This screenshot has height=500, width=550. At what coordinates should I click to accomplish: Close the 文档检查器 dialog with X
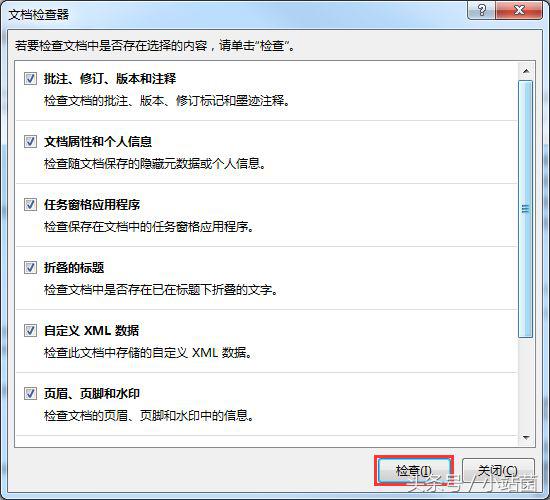[x=519, y=10]
